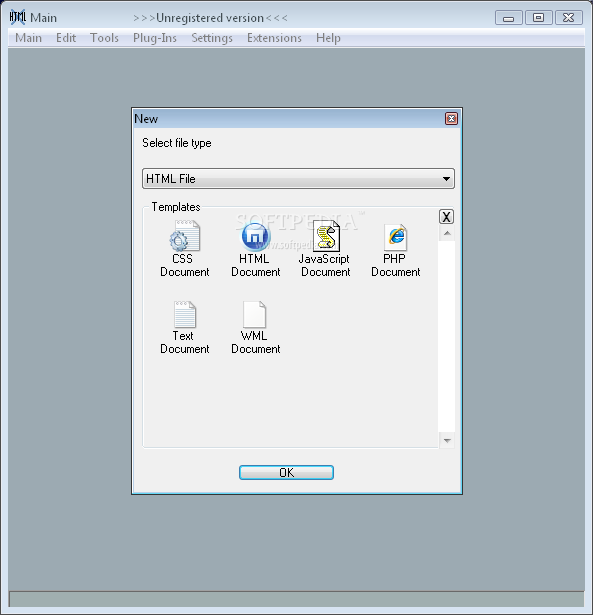The width and height of the screenshot is (593, 615).
Task: Open the Extensions menu
Action: coord(274,38)
